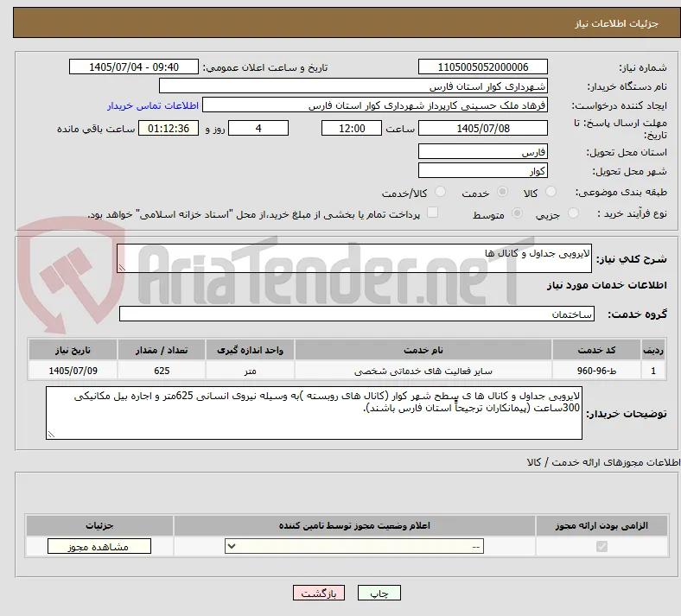Select the خدمت radio button
The image size is (681, 616).
[x=502, y=192]
